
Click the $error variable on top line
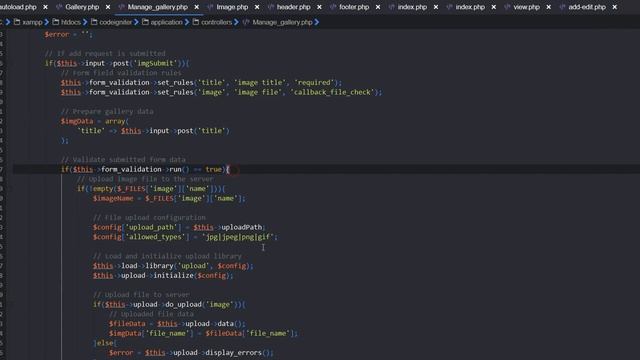57,34
